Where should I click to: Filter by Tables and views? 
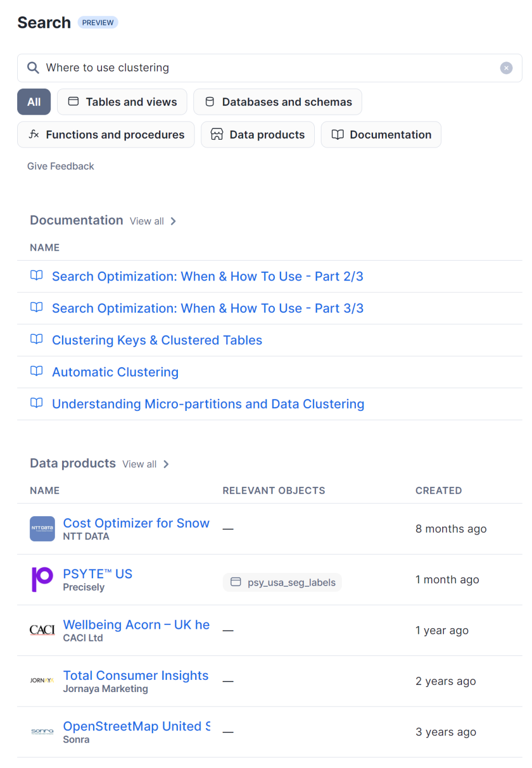pyautogui.click(x=122, y=102)
